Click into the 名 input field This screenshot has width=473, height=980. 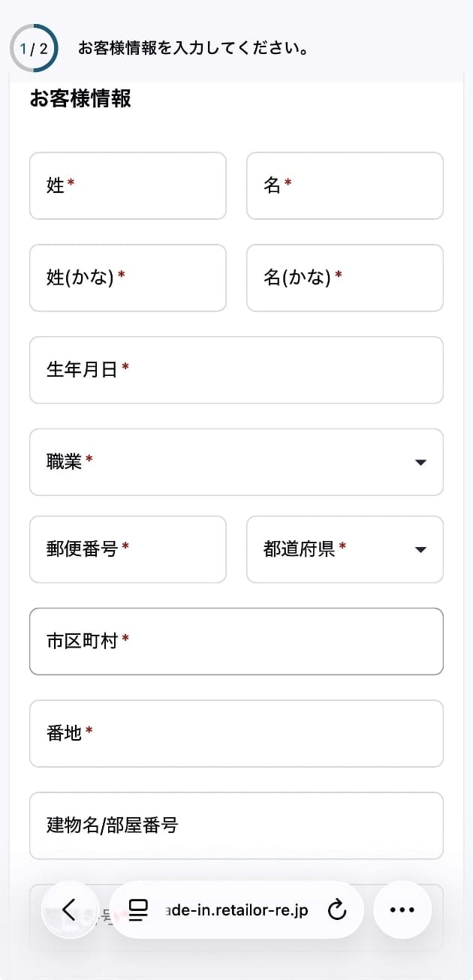click(x=345, y=186)
